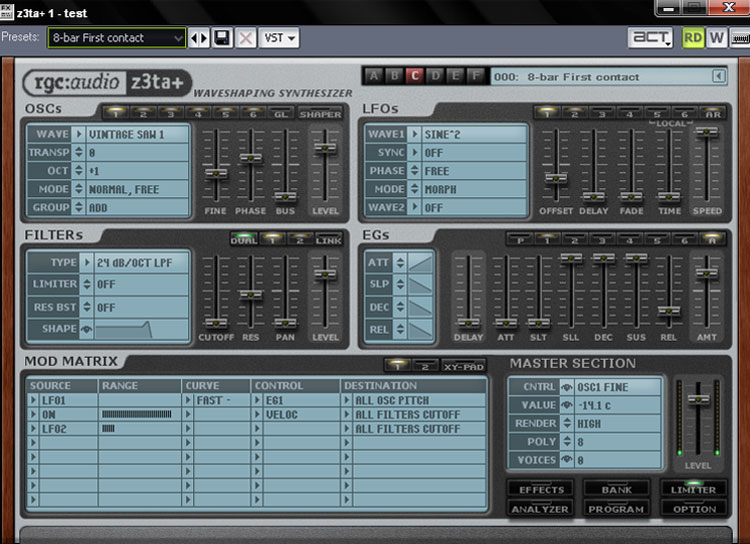Image resolution: width=750 pixels, height=544 pixels.
Task: Toggle the RD automation read button
Action: coord(693,38)
